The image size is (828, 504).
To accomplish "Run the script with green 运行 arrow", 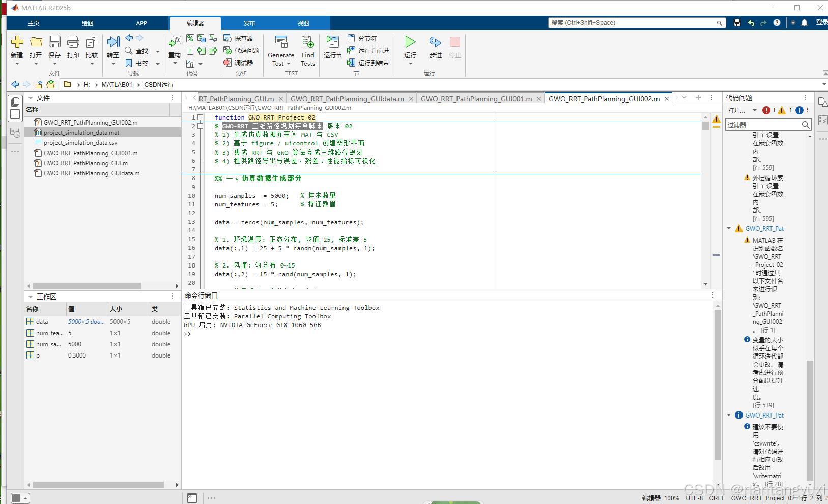I will [410, 42].
